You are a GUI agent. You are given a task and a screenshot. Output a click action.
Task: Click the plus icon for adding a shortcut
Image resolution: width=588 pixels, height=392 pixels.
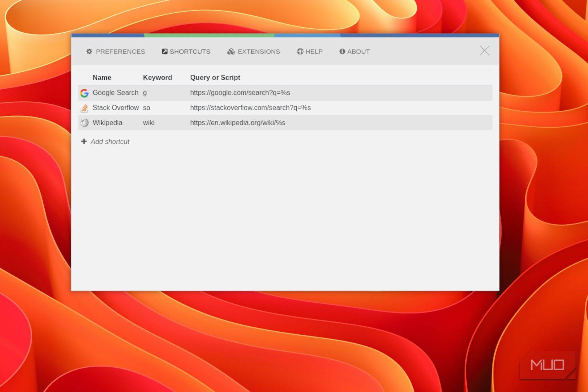click(x=84, y=141)
